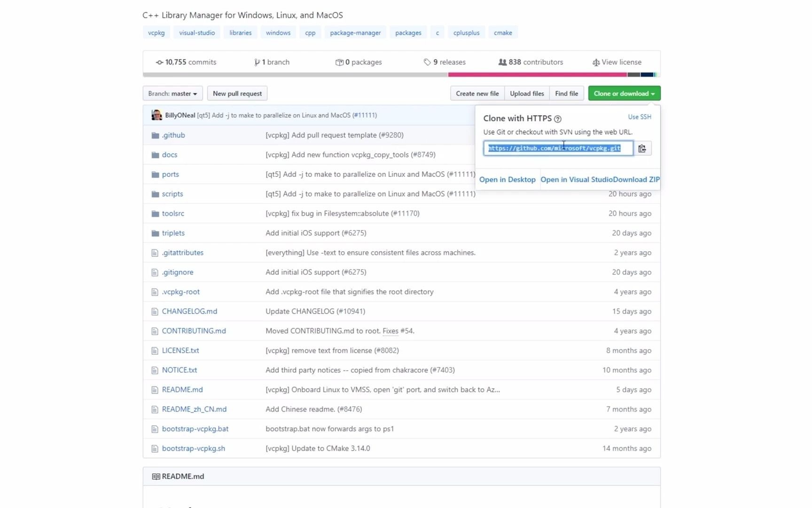Open the ports folder name

click(171, 175)
